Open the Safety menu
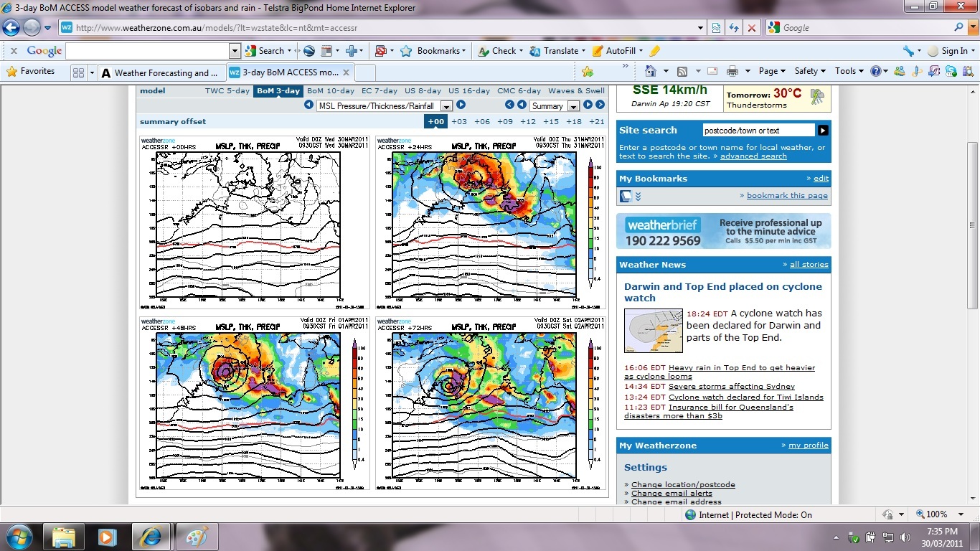The width and height of the screenshot is (980, 551). pos(810,71)
